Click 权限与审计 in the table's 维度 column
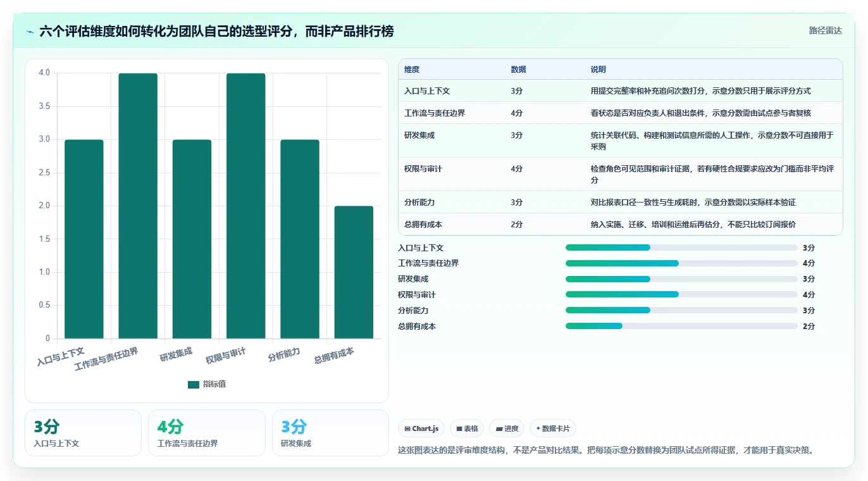The height and width of the screenshot is (481, 868). (x=423, y=169)
